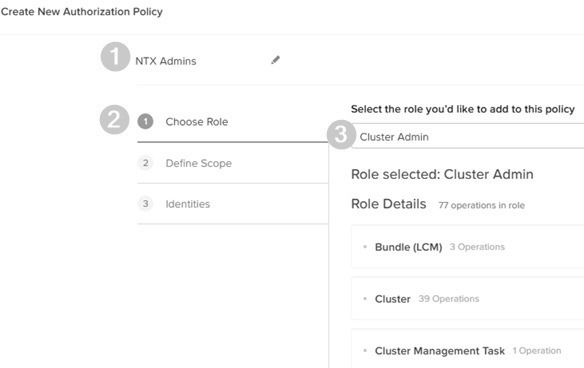584x368 pixels.
Task: Click the Role Details heading
Action: coord(388,204)
